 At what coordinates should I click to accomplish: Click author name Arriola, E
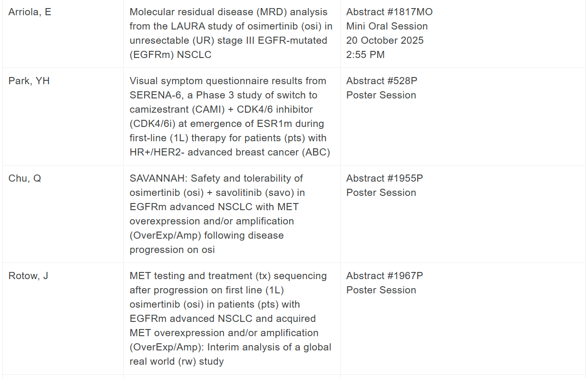30,12
